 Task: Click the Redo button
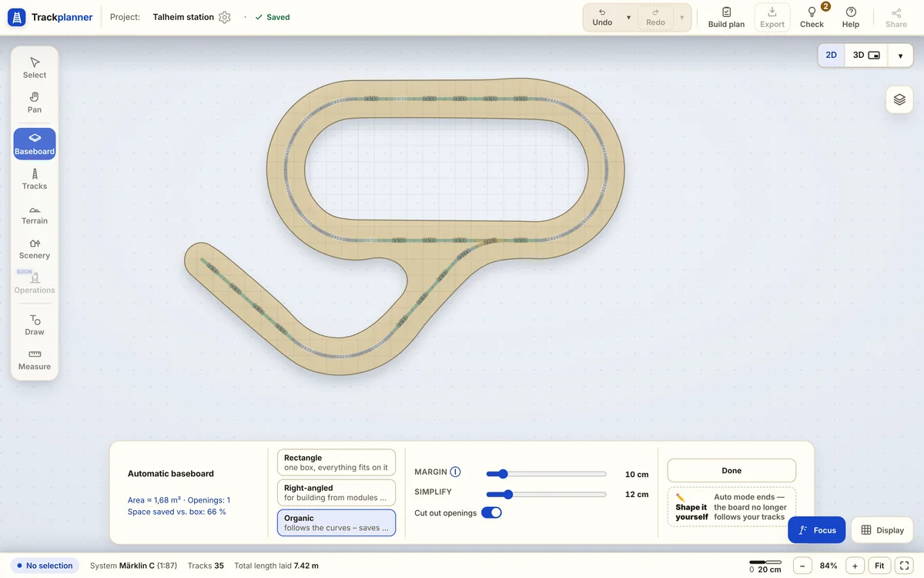(655, 17)
